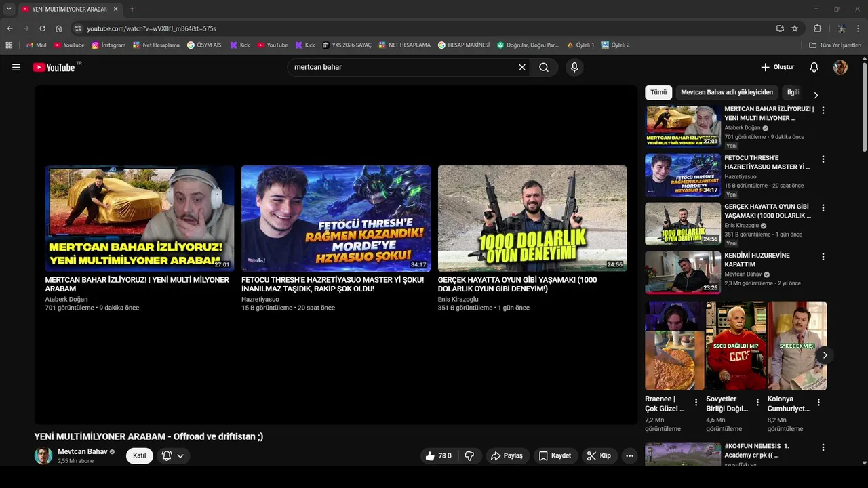Select the Tümü filter chip
The height and width of the screenshot is (488, 868).
point(658,92)
